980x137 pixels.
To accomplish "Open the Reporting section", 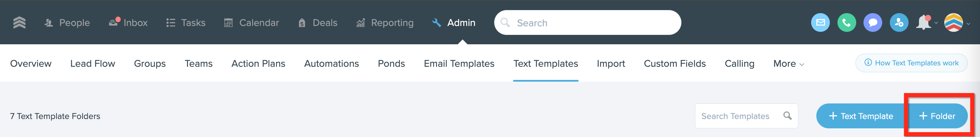I will click(385, 23).
